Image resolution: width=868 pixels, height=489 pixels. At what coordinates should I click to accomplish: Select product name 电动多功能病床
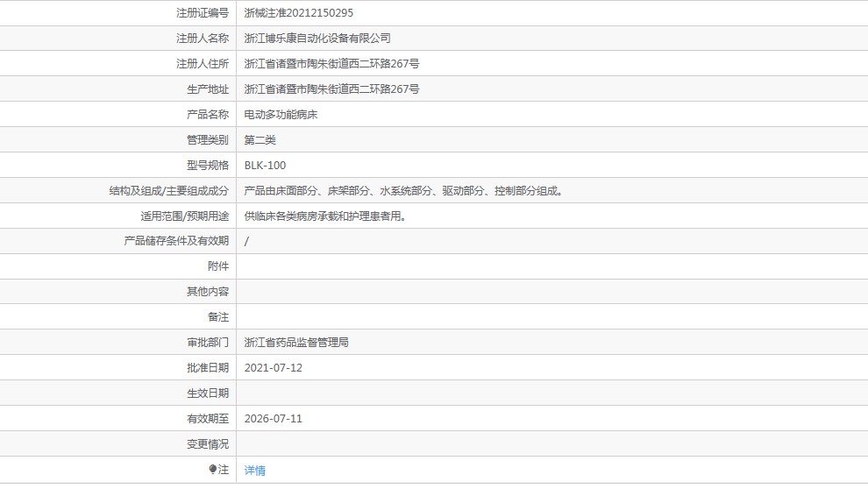[x=281, y=115]
